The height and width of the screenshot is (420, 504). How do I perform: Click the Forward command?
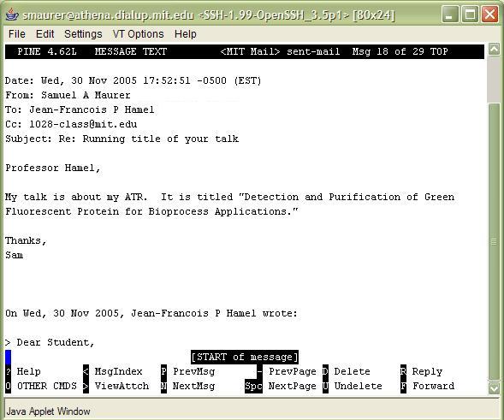point(434,386)
